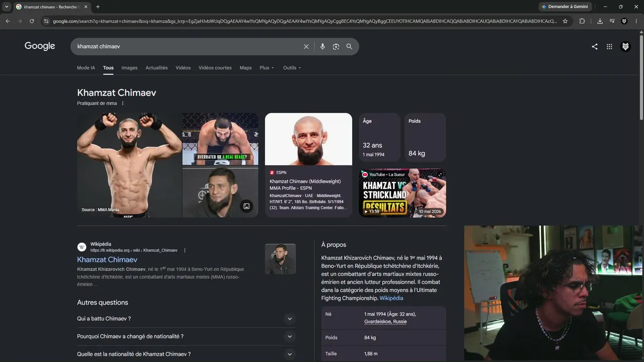Open the Chrome three-dot menu

point(636,21)
